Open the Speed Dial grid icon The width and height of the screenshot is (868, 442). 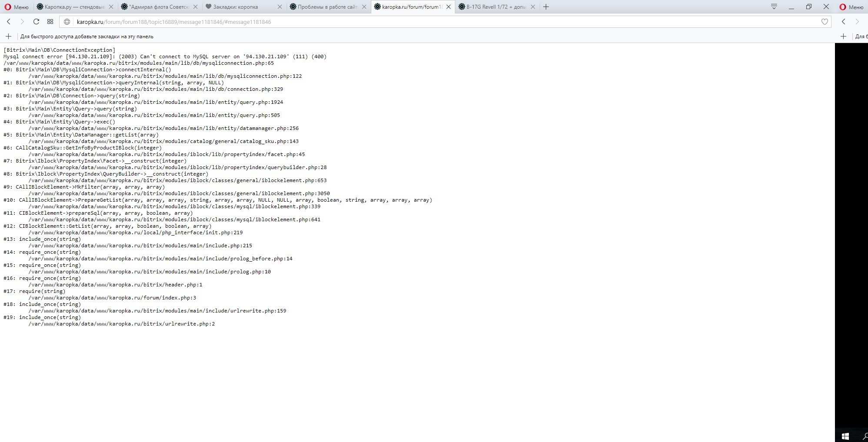(x=50, y=22)
